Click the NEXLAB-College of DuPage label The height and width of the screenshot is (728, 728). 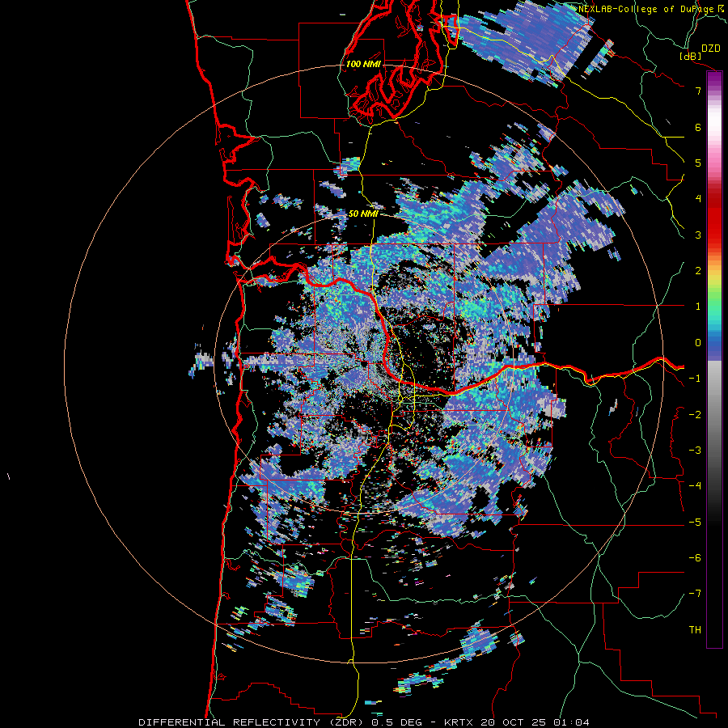coord(652,9)
